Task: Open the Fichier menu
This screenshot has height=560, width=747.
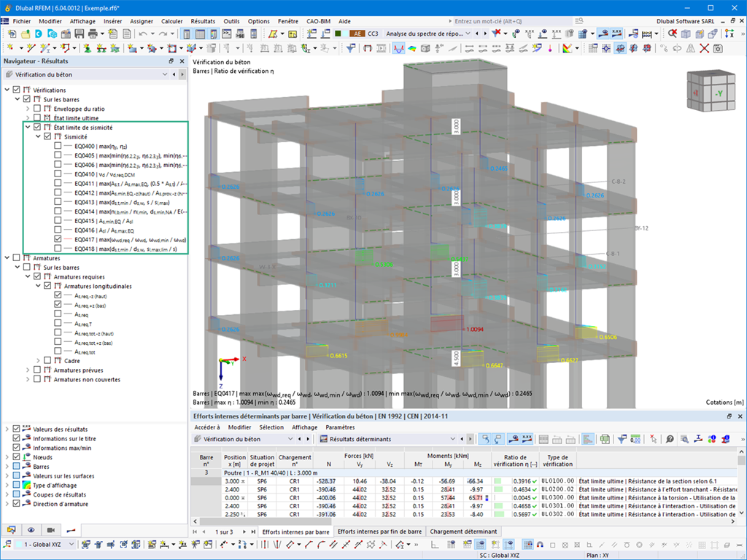Action: [x=21, y=21]
